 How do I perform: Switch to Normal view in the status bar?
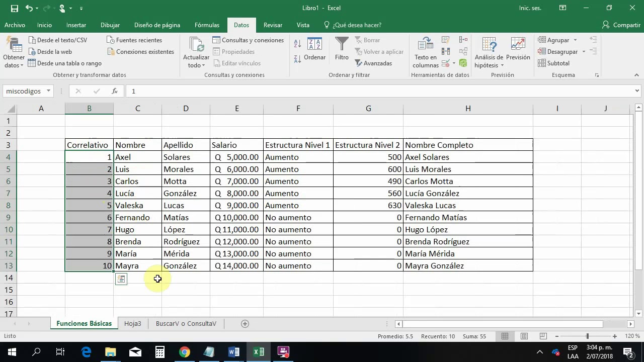click(505, 336)
